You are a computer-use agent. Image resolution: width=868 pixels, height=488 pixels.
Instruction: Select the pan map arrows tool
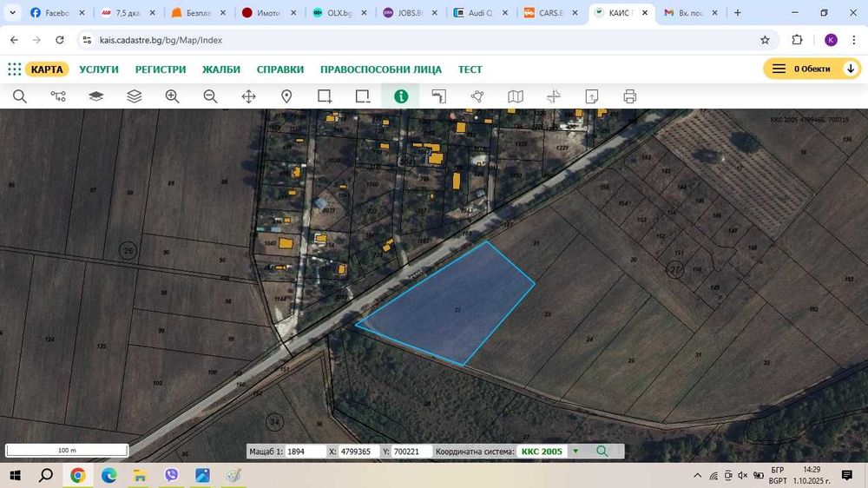pos(248,96)
